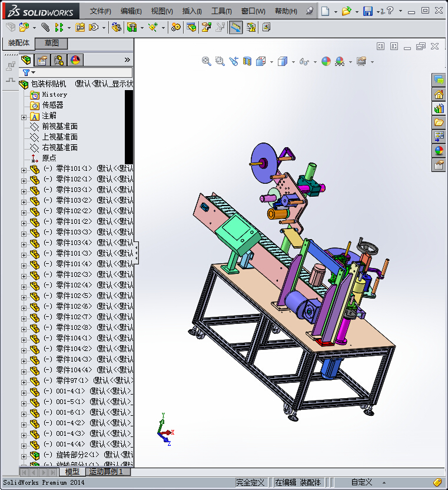Screen dimensions: 448x490
Task: Toggle the Instant3D highlighted button
Action: point(235,27)
